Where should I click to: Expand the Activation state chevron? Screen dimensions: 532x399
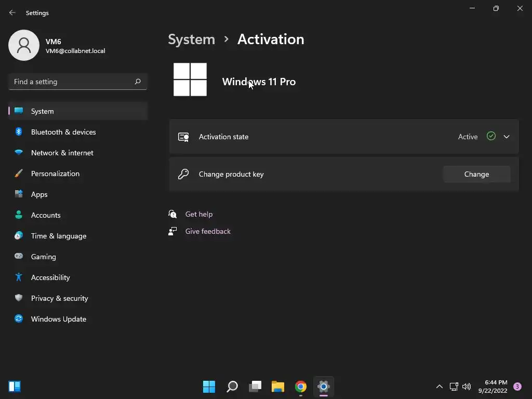(507, 137)
